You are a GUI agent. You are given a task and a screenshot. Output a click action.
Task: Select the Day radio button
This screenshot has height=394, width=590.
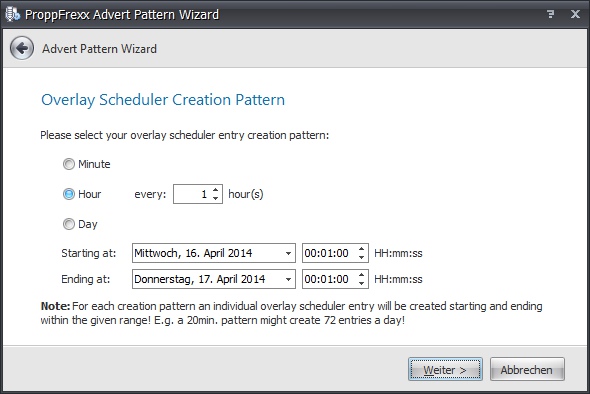(x=69, y=224)
